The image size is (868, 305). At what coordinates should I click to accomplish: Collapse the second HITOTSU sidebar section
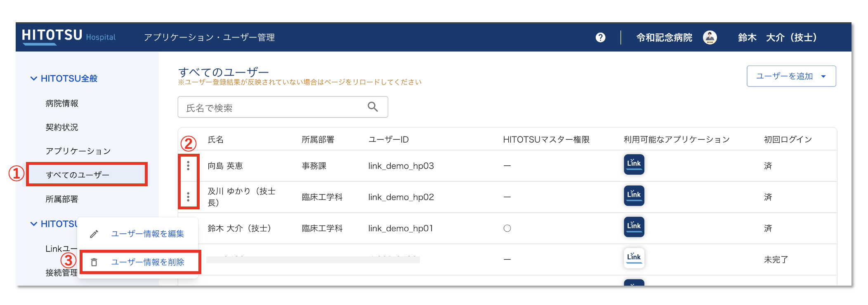coord(34,224)
